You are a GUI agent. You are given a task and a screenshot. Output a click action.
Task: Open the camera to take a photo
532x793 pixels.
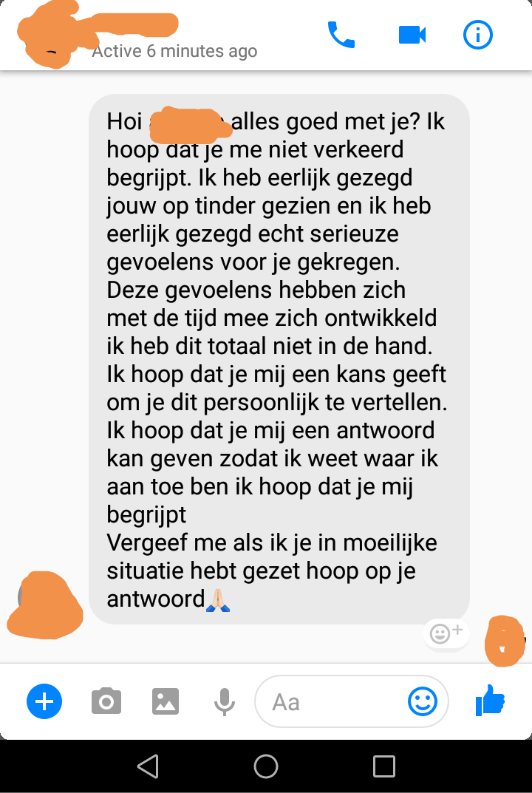(106, 701)
